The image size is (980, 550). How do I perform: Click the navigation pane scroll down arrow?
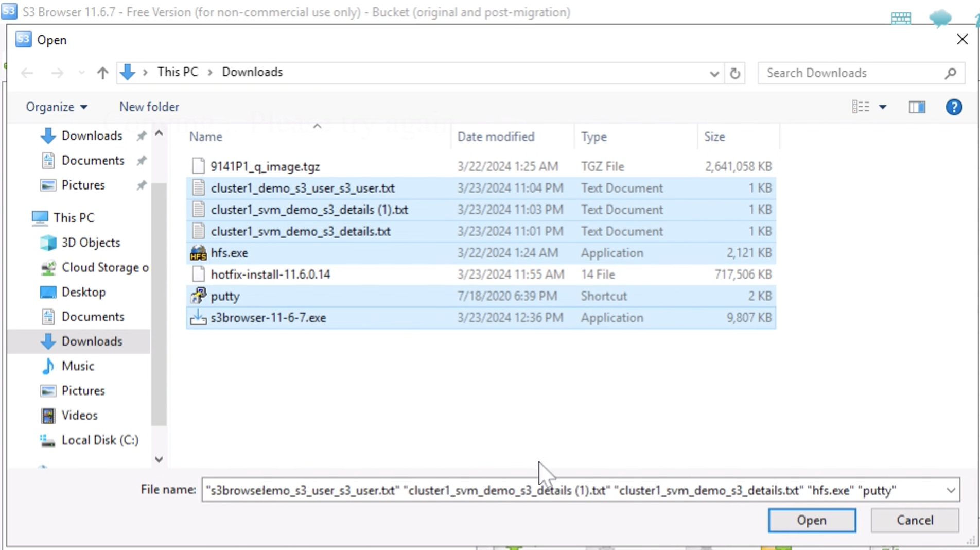click(159, 459)
